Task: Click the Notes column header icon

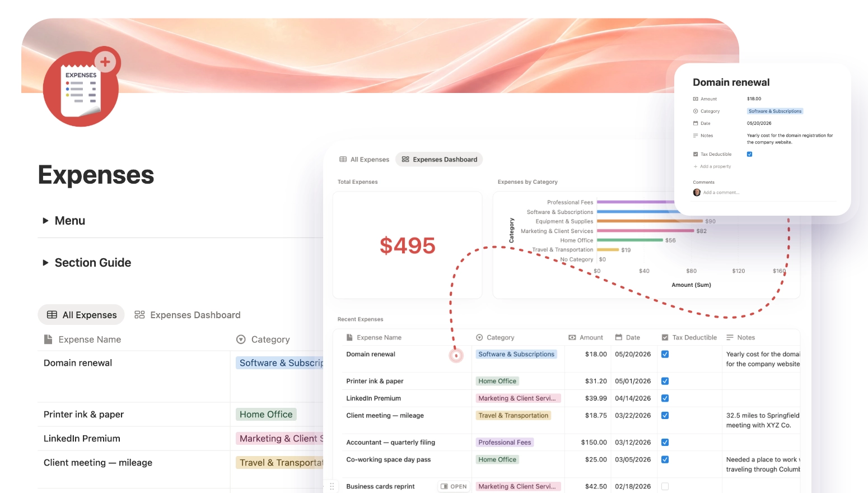Action: (x=730, y=338)
